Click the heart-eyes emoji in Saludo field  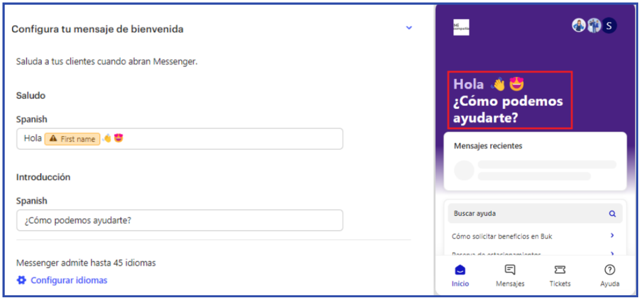coord(119,138)
